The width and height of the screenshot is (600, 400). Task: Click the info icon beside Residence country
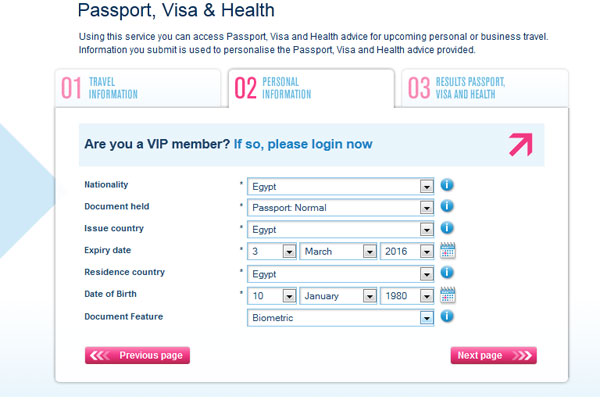coord(448,273)
